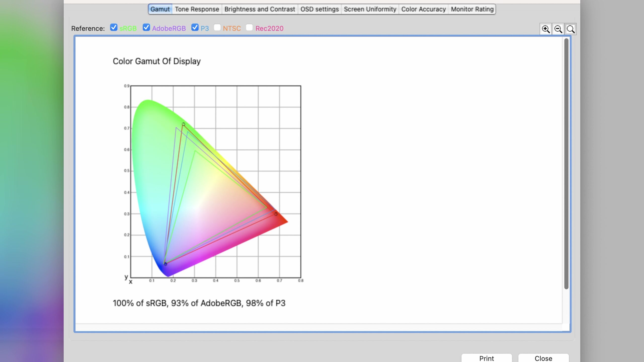
Task: Click the reset zoom magnifier icon
Action: pos(571,29)
